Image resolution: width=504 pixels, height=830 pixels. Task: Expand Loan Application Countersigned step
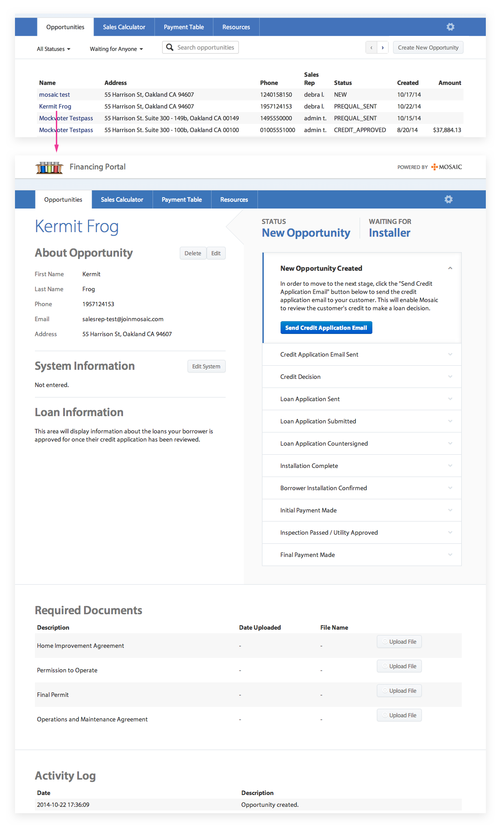(450, 443)
